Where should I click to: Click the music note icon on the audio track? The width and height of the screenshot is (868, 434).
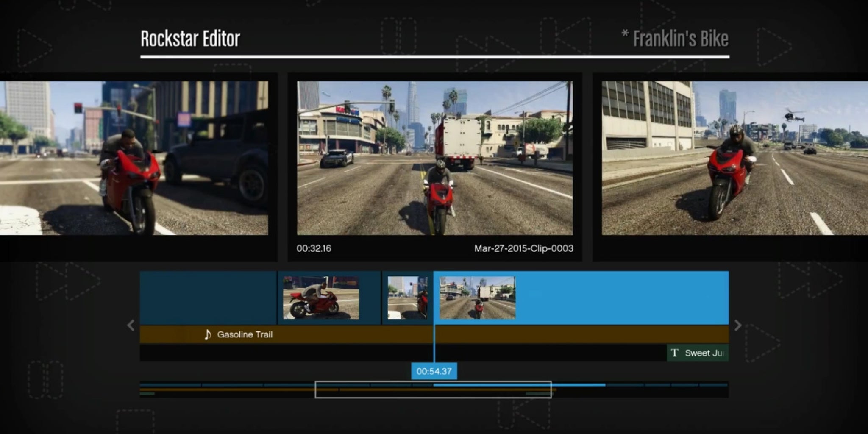tap(208, 335)
